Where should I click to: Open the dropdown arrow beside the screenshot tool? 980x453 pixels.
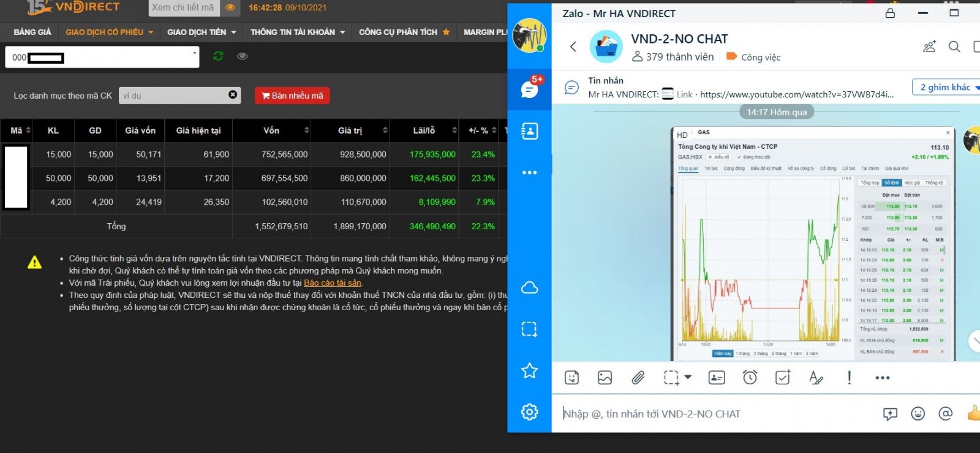(688, 377)
